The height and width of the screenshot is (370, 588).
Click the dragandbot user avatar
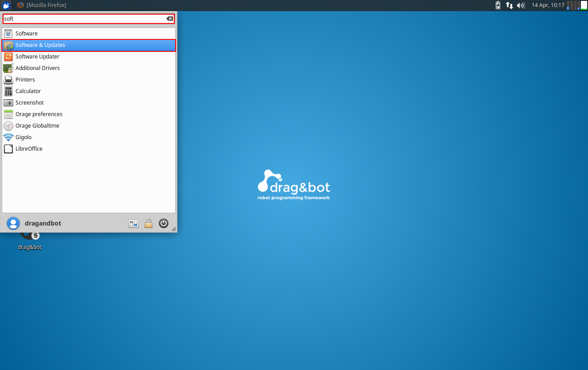coord(13,223)
